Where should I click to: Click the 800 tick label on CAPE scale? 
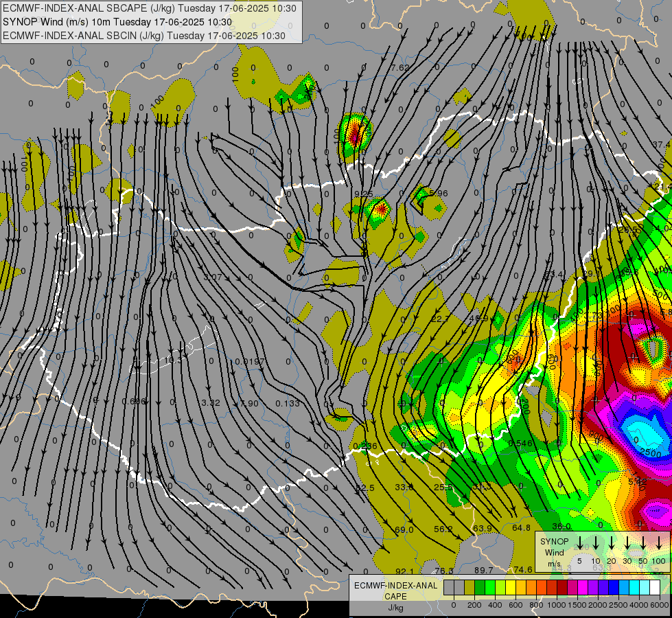click(x=536, y=605)
